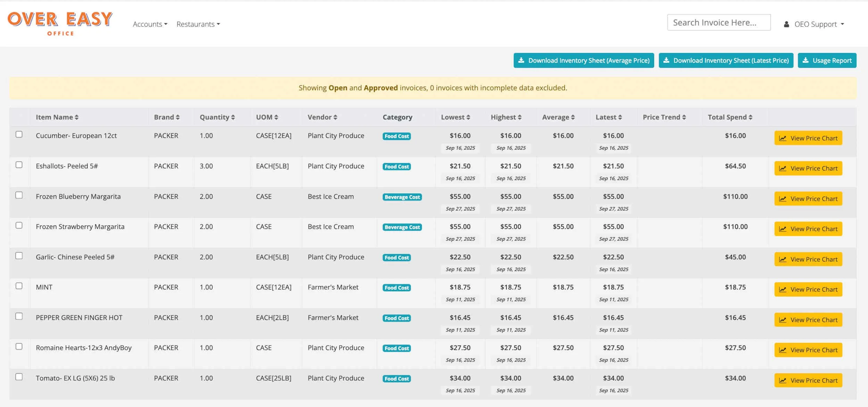Click the Quantity column sort icon

coord(233,117)
